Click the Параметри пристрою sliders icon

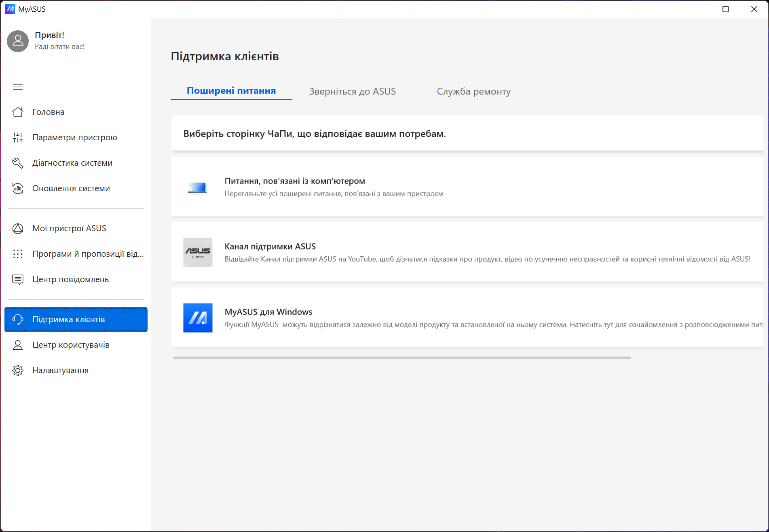18,137
